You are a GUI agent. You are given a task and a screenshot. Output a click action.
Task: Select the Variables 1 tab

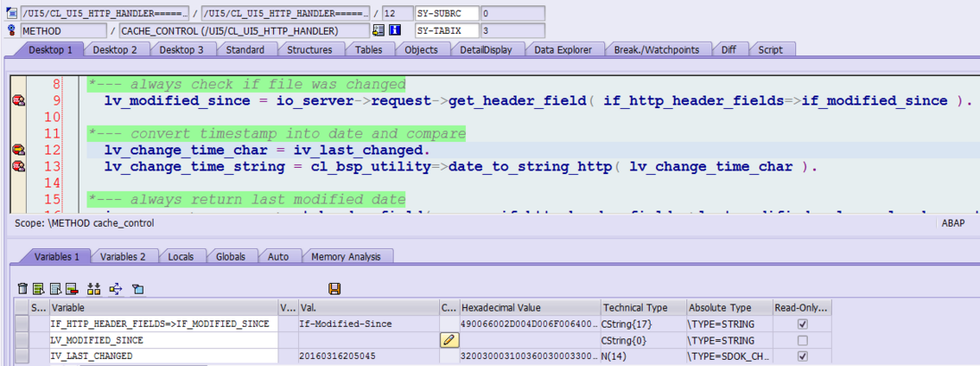[56, 256]
